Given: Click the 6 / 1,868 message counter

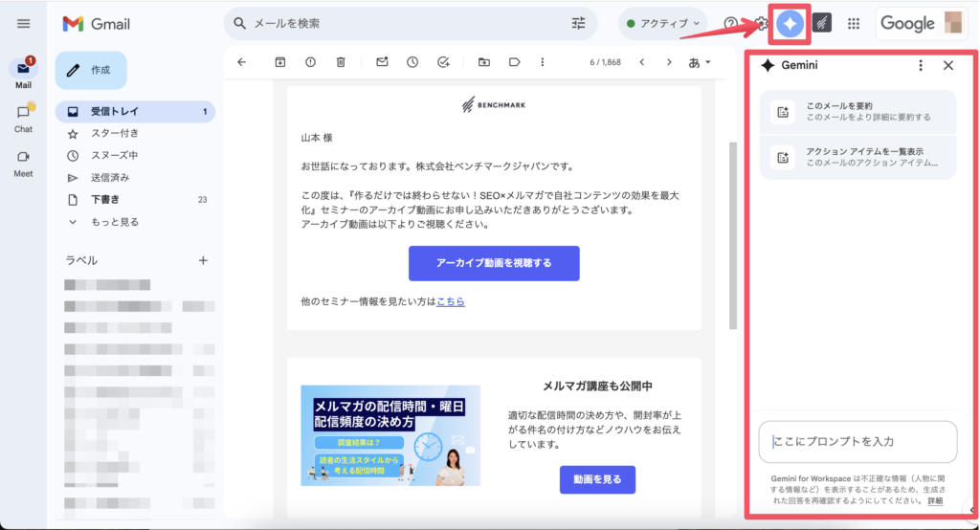Looking at the screenshot, I should pyautogui.click(x=605, y=62).
